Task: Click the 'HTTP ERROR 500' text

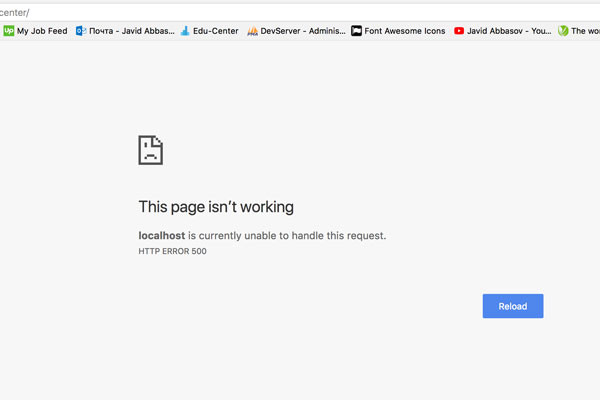Action: click(172, 251)
